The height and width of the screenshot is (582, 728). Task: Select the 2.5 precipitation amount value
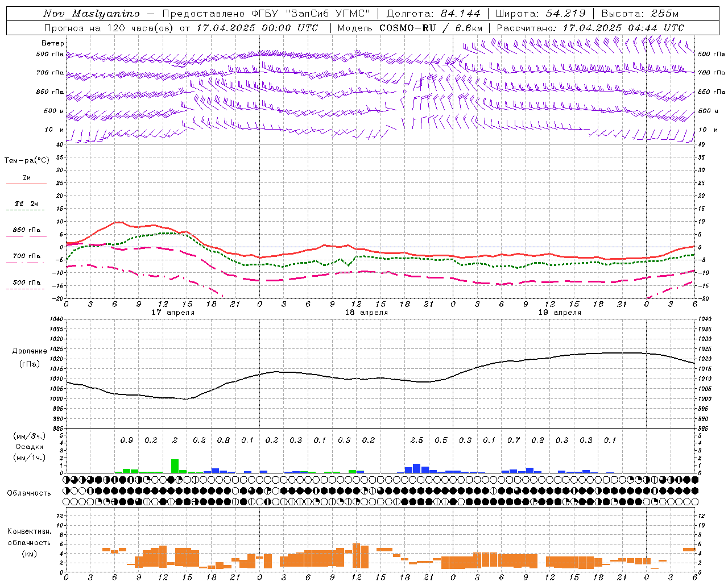tap(416, 440)
